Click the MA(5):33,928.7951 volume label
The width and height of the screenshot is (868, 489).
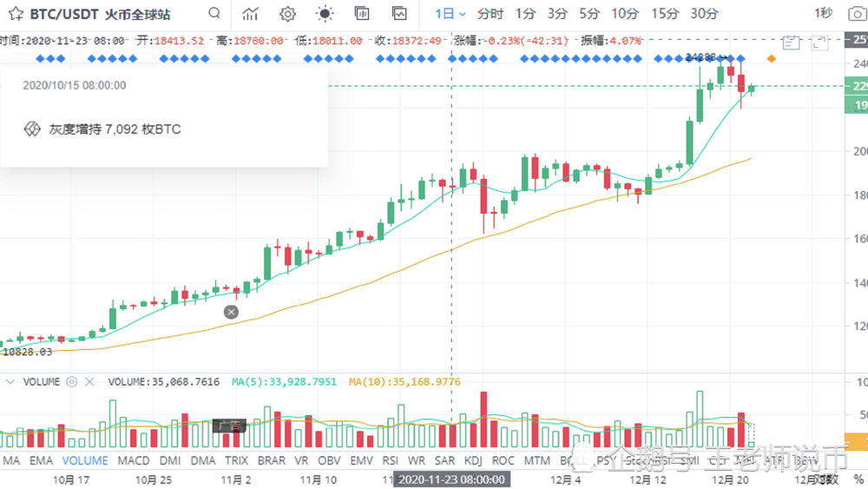pos(284,381)
